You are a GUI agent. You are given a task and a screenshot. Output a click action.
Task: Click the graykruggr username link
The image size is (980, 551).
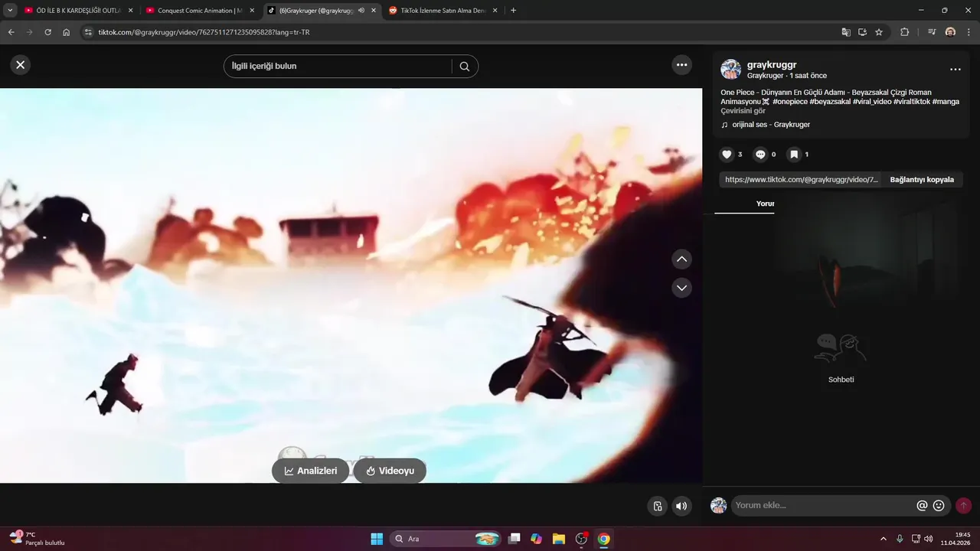772,65
